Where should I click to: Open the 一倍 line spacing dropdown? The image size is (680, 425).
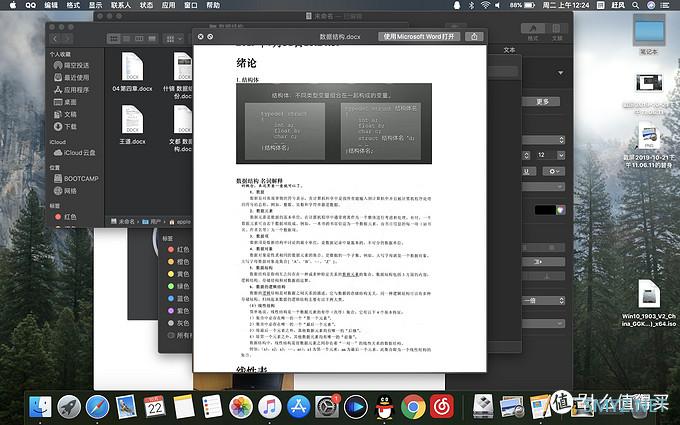[x=544, y=301]
